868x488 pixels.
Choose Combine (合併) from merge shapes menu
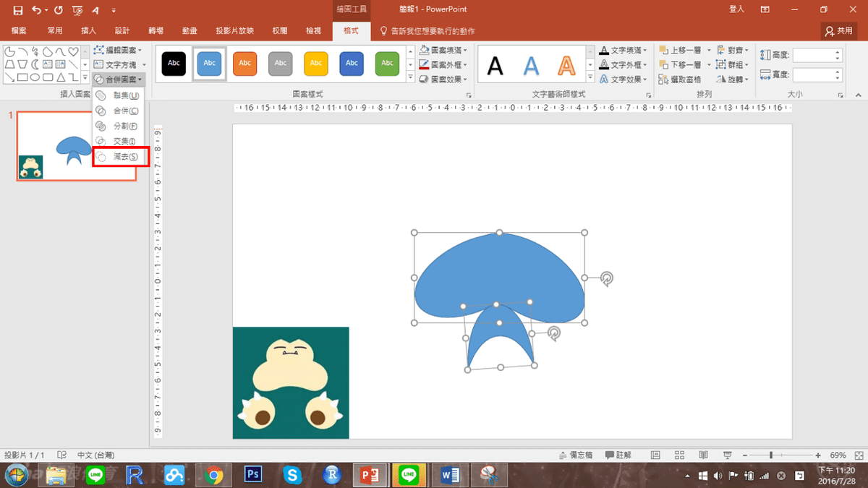point(119,111)
